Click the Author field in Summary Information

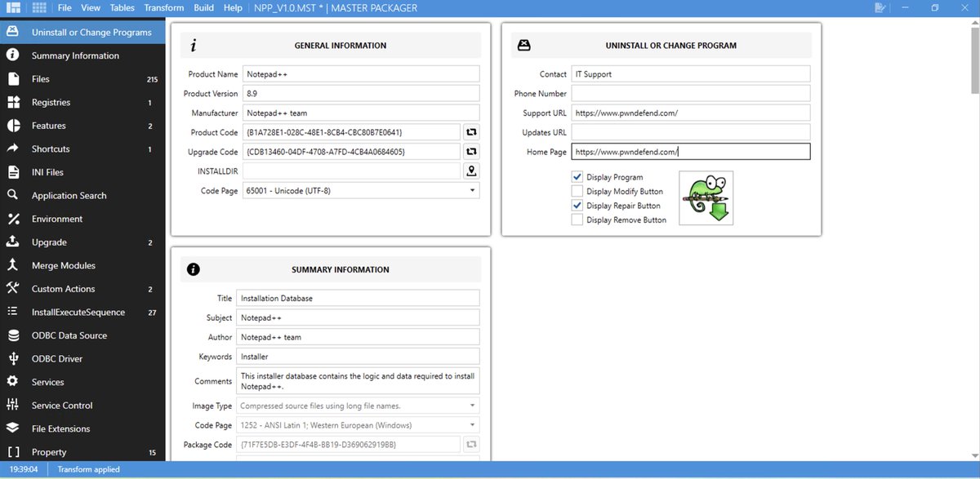click(x=358, y=337)
